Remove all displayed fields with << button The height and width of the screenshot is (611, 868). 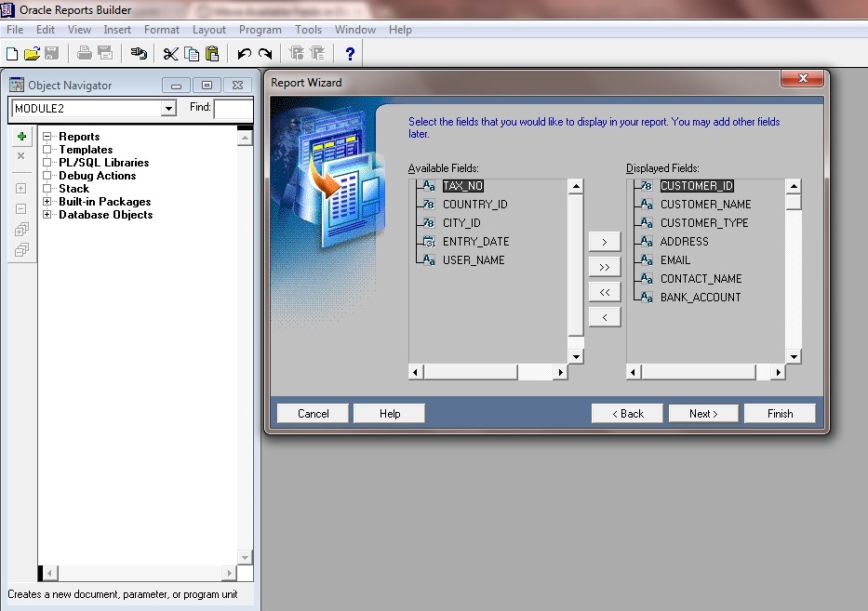point(605,292)
